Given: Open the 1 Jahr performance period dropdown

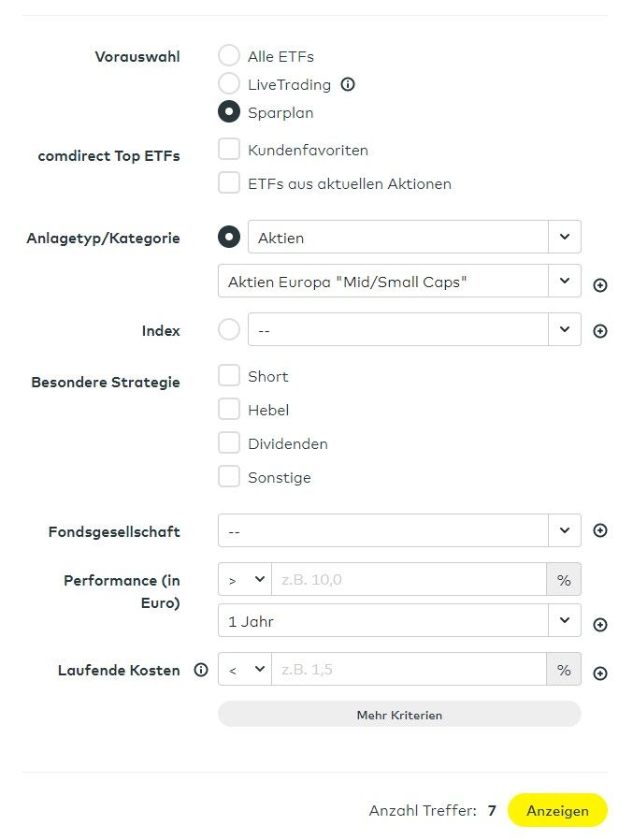Looking at the screenshot, I should (x=399, y=621).
